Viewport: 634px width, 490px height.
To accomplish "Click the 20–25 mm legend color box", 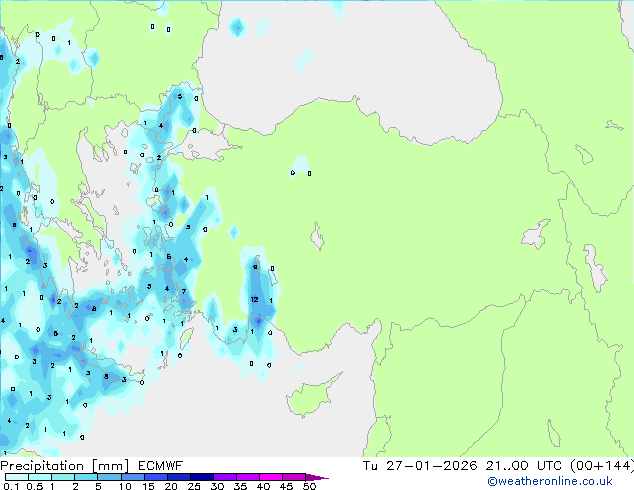I will [179, 477].
